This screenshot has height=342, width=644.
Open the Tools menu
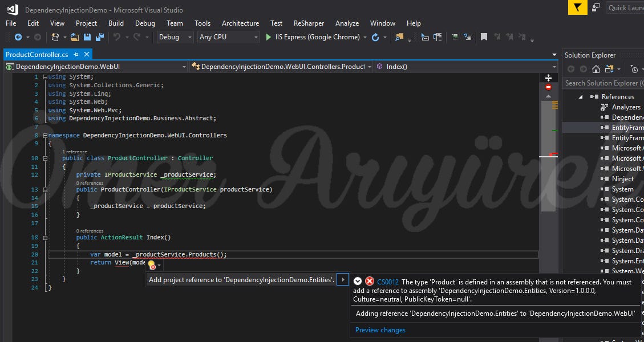pyautogui.click(x=202, y=23)
